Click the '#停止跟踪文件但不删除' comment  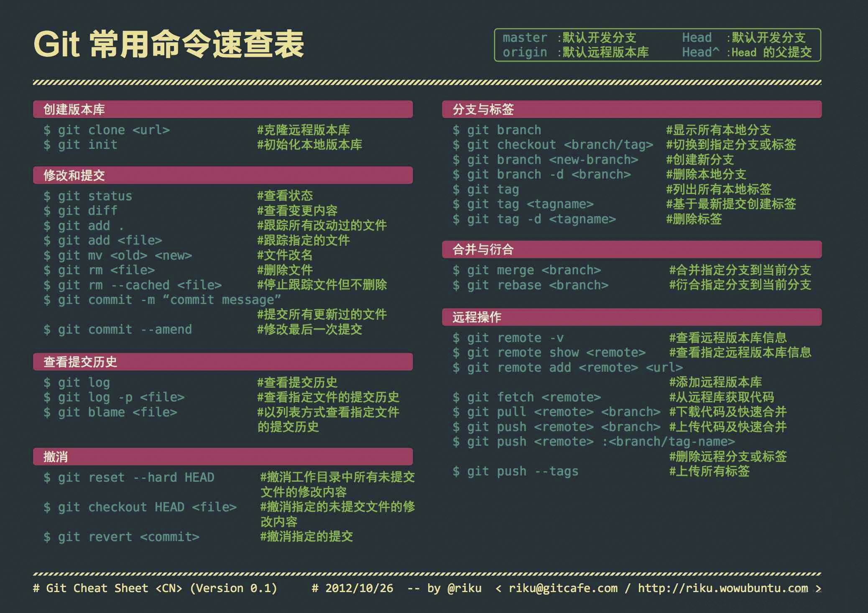coord(322,285)
